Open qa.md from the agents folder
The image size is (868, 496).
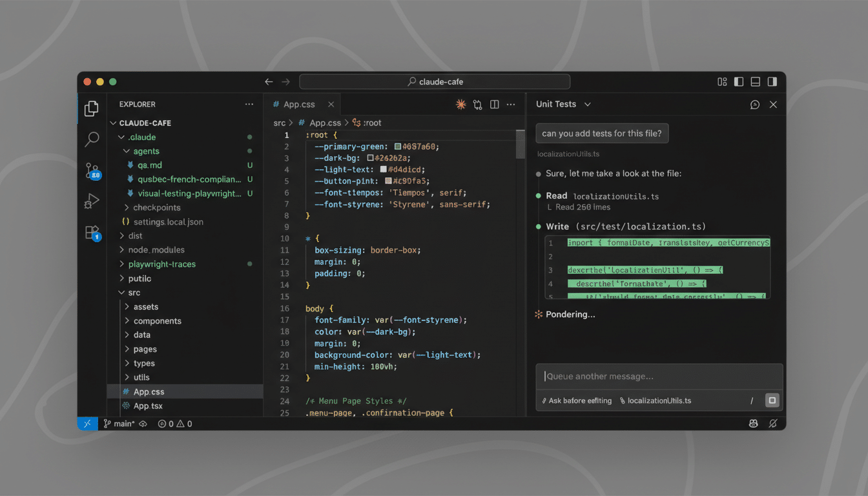tap(147, 165)
